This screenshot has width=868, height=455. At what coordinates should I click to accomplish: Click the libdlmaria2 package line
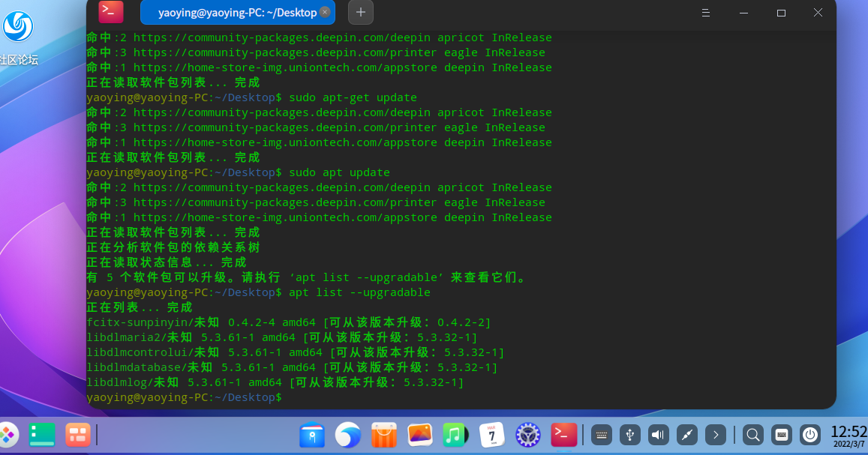tap(282, 337)
